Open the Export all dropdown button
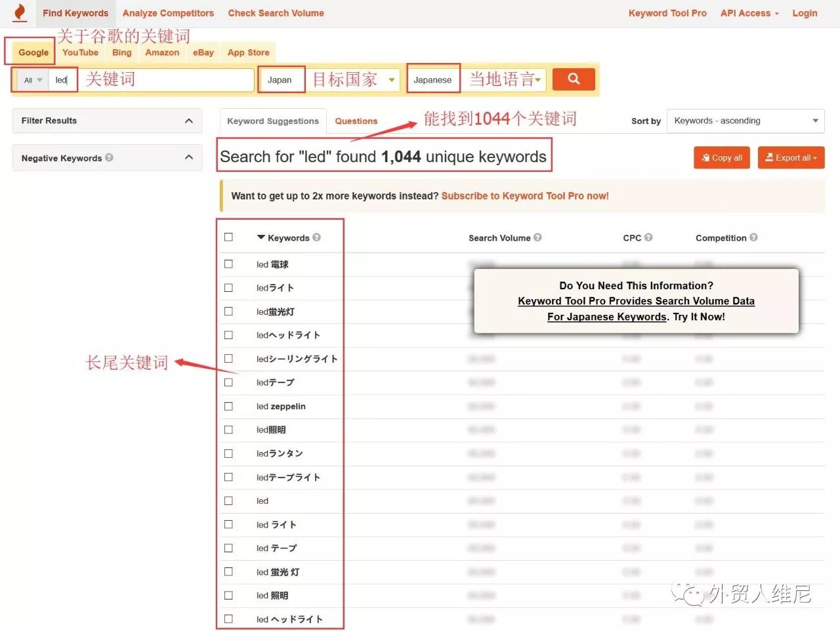 (791, 157)
